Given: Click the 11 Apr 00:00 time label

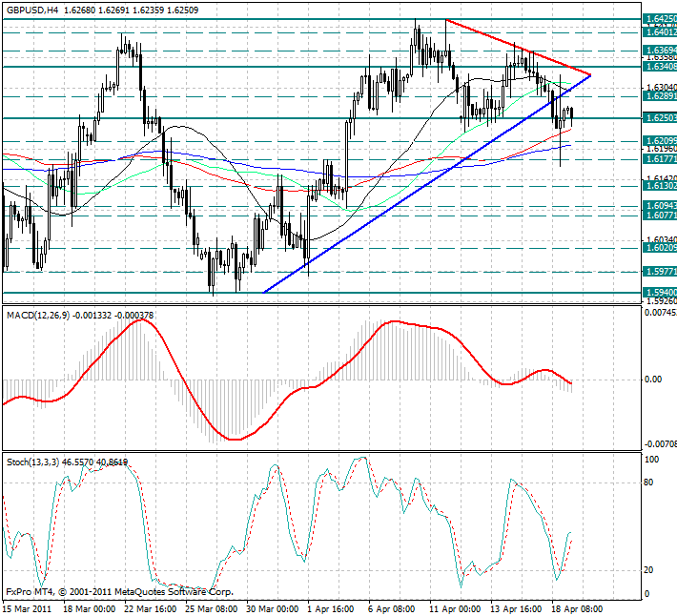Looking at the screenshot, I should (455, 609).
